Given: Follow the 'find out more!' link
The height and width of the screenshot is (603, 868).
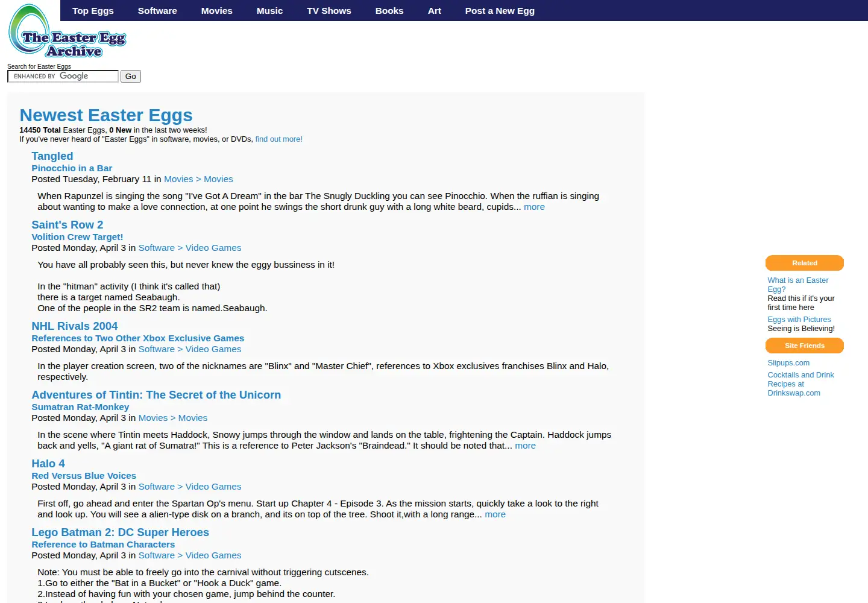Looking at the screenshot, I should point(278,139).
